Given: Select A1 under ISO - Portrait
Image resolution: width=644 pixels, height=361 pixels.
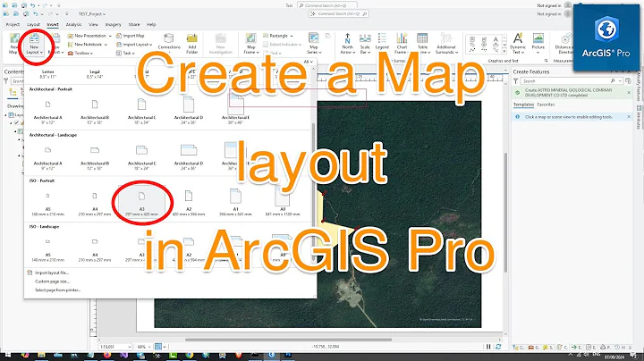Looking at the screenshot, I should point(235,203).
